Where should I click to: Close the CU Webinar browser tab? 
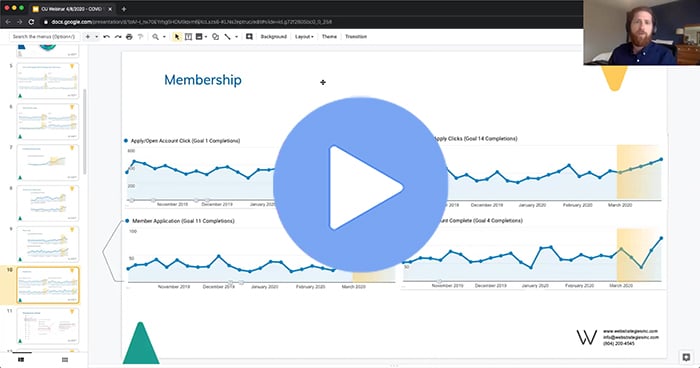[x=110, y=9]
